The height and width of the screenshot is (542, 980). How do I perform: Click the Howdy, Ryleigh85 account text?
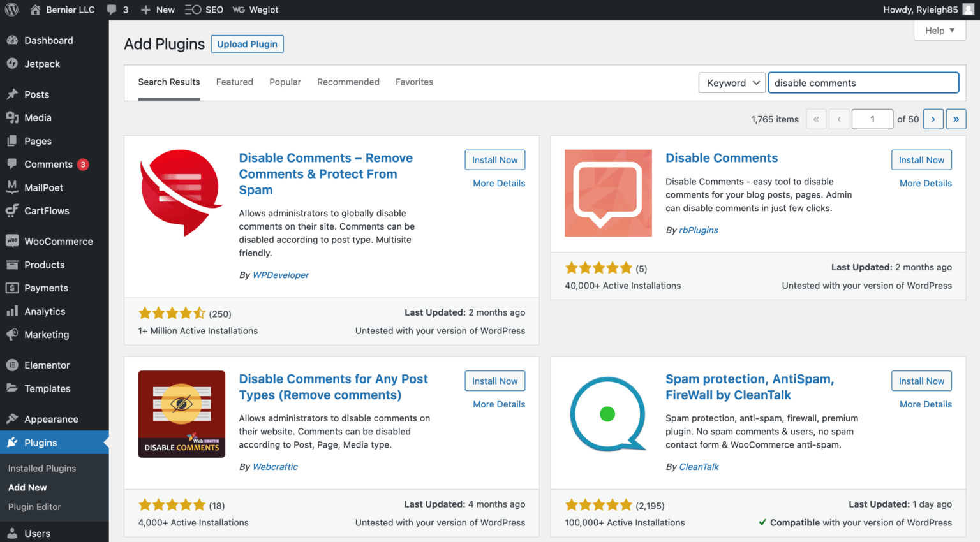point(921,10)
